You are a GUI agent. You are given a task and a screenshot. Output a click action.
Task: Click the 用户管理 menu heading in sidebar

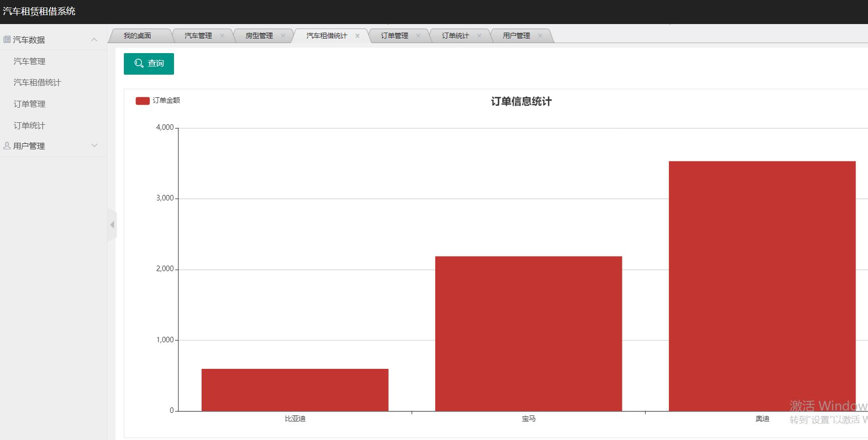[x=29, y=146]
